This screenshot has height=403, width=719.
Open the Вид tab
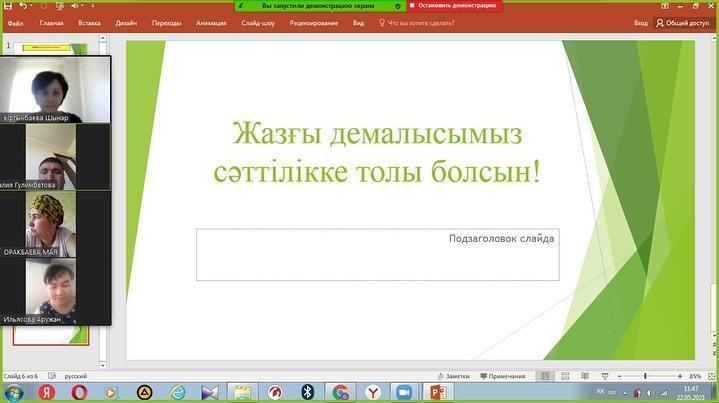pos(358,23)
